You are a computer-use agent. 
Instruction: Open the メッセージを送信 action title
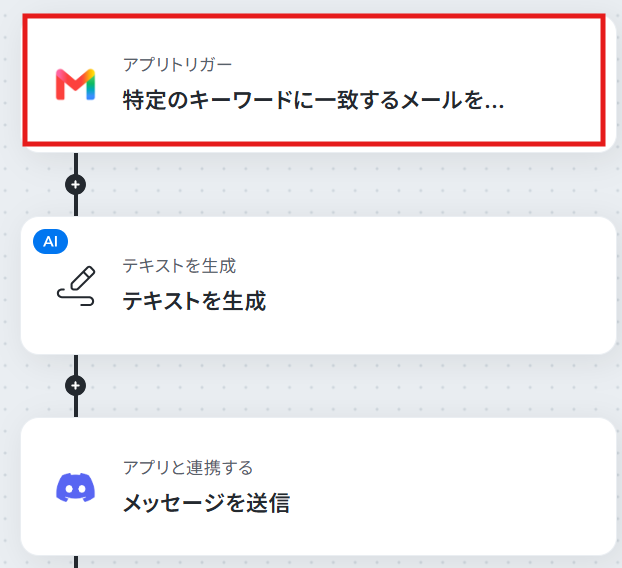(x=206, y=503)
